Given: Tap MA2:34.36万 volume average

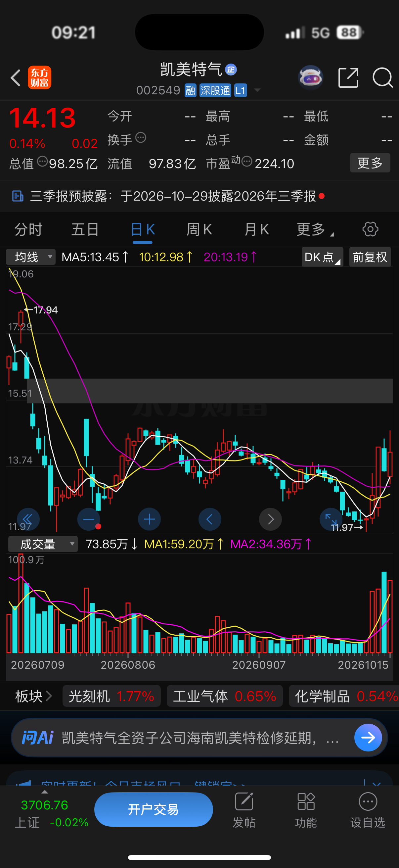Looking at the screenshot, I should tap(271, 544).
